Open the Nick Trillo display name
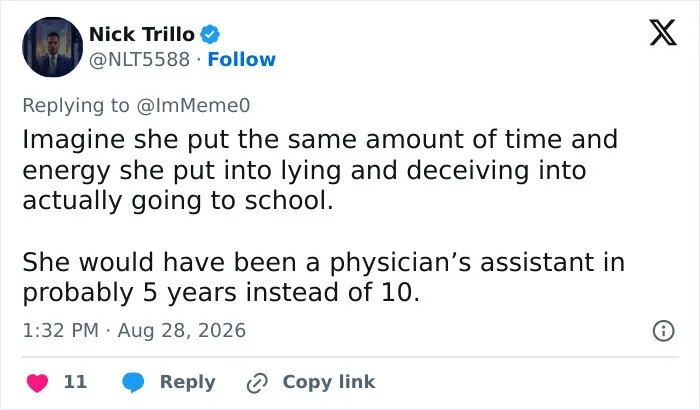The width and height of the screenshot is (700, 410). tap(142, 34)
